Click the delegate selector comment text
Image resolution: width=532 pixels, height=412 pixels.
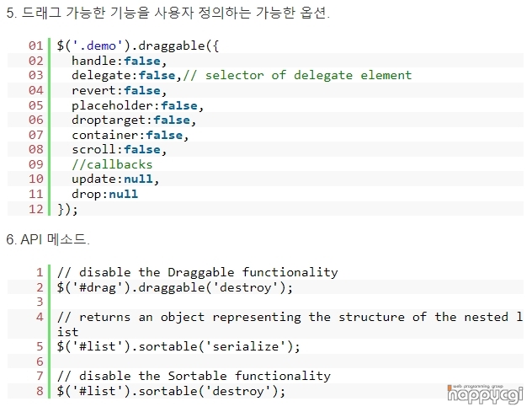pyautogui.click(x=297, y=75)
